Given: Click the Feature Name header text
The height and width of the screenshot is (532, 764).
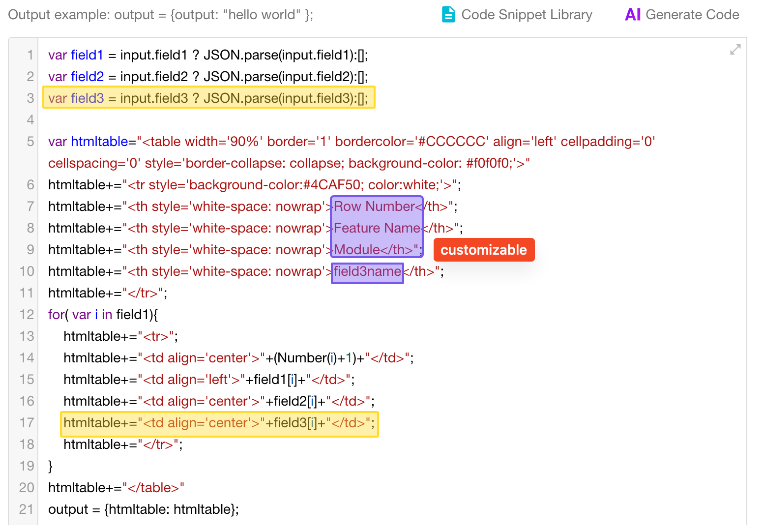Looking at the screenshot, I should point(377,228).
